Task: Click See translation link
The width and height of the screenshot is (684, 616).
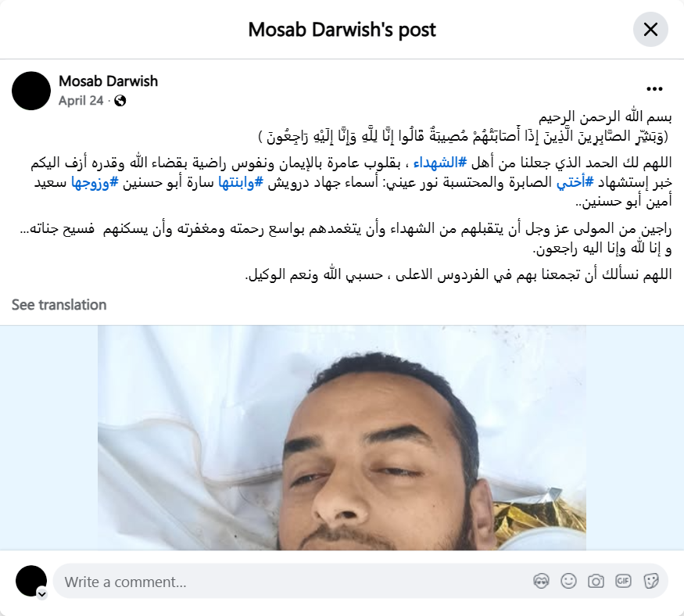Action: (59, 305)
